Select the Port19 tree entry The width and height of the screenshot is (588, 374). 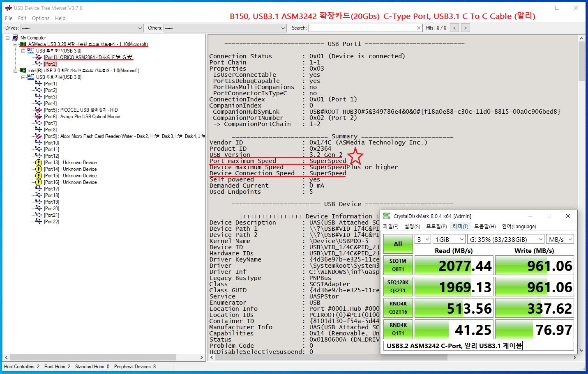(x=51, y=202)
